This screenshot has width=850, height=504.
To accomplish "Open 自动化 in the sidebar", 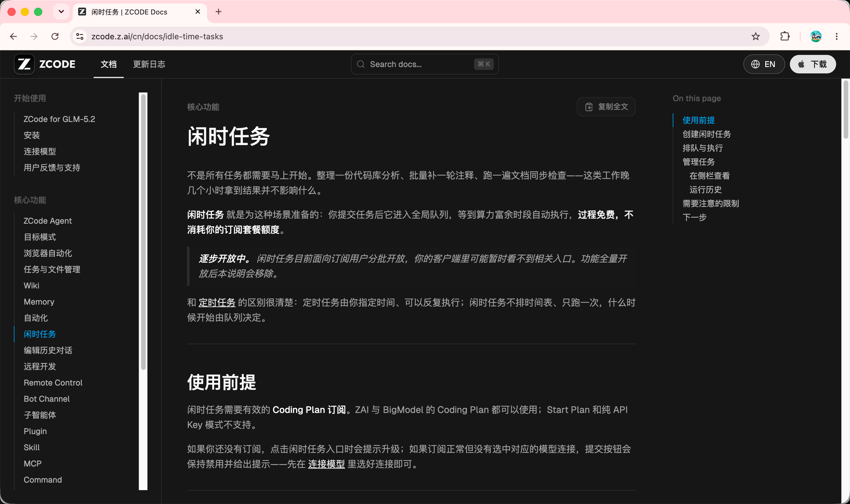I will pyautogui.click(x=36, y=318).
